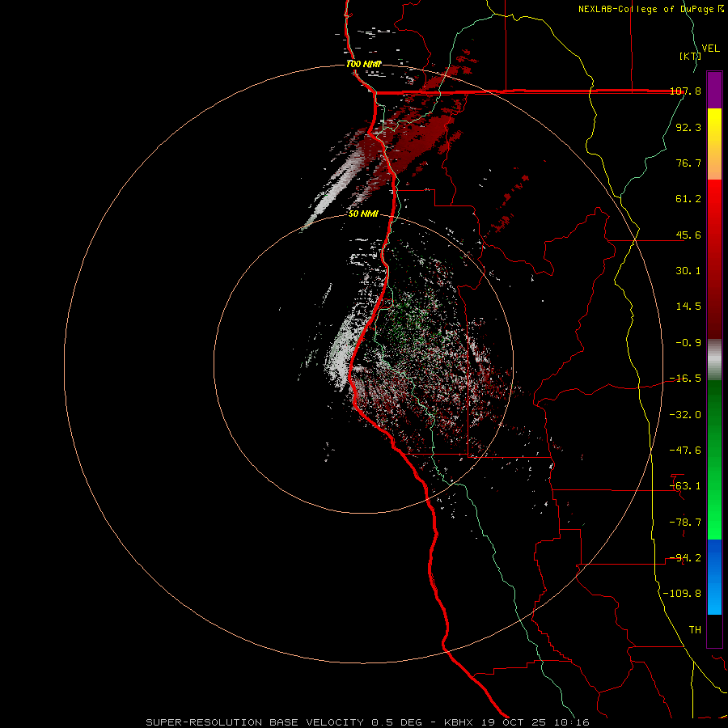Screen dimensions: 728x728
Task: Click the -47.6 velocity scale value
Action: [x=685, y=451]
